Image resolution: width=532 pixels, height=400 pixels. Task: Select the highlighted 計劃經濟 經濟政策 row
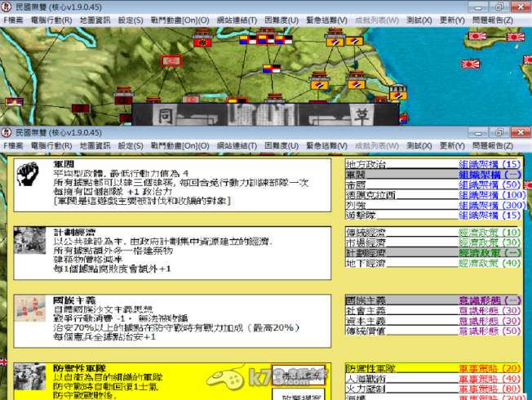[x=433, y=252]
